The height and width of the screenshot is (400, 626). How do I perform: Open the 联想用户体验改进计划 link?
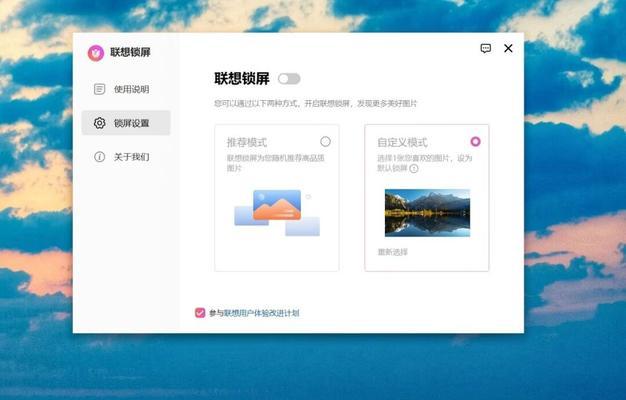coord(261,313)
